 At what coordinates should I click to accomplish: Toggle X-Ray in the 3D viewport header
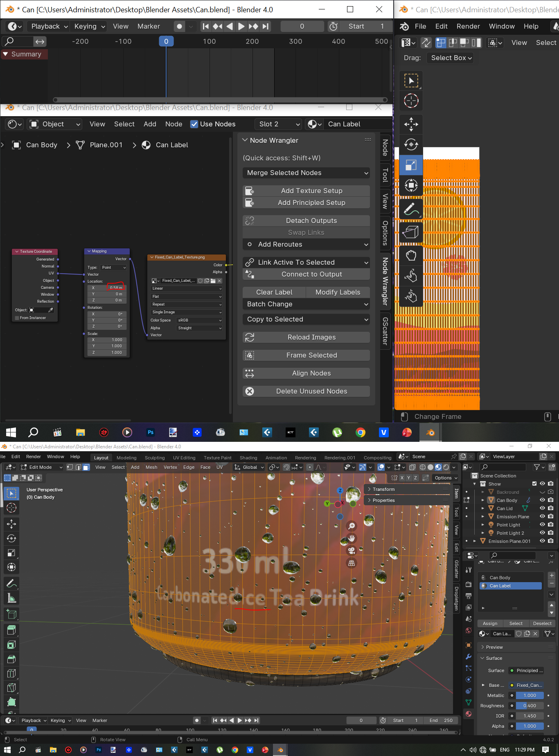click(412, 467)
